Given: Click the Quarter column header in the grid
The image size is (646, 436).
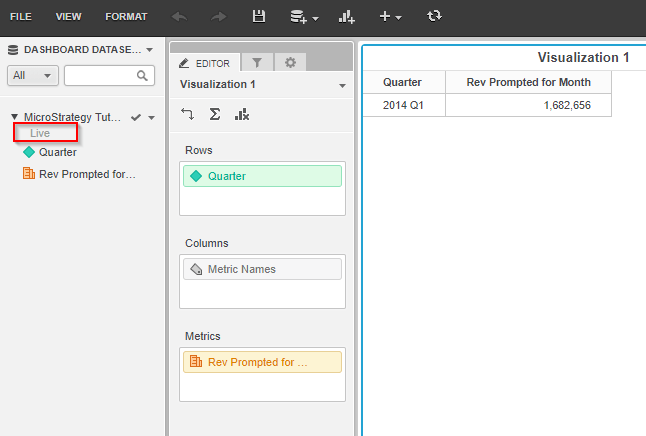Looking at the screenshot, I should tap(403, 82).
